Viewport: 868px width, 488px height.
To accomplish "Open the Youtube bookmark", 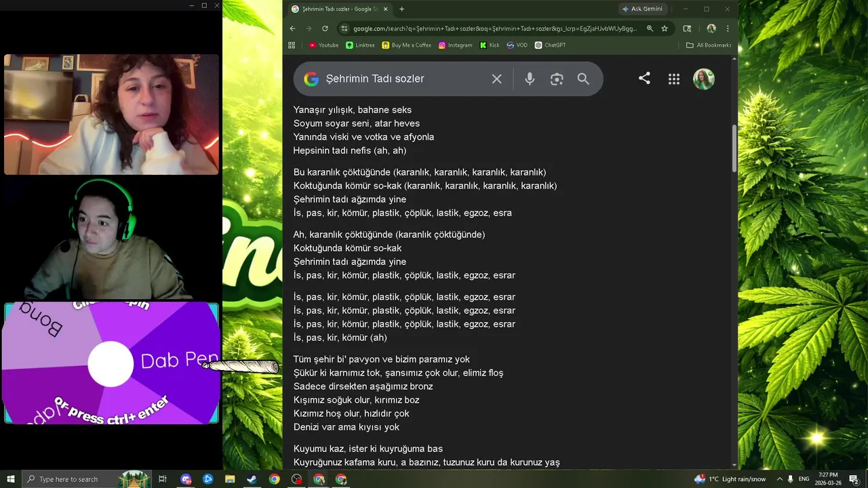I will click(323, 45).
